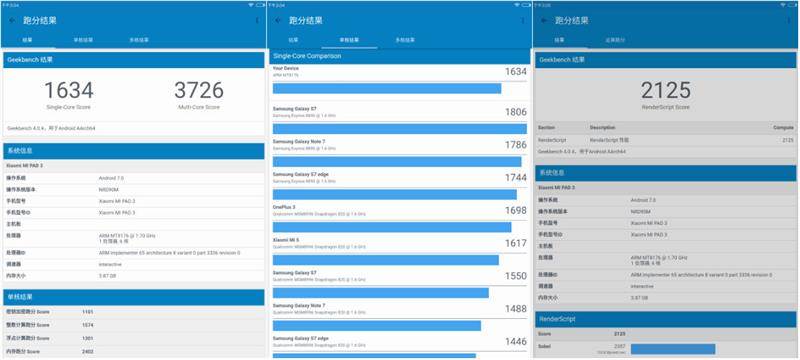This screenshot has height=360, width=800.
Task: Tap the Sobel score bar on right screen
Action: click(x=672, y=349)
